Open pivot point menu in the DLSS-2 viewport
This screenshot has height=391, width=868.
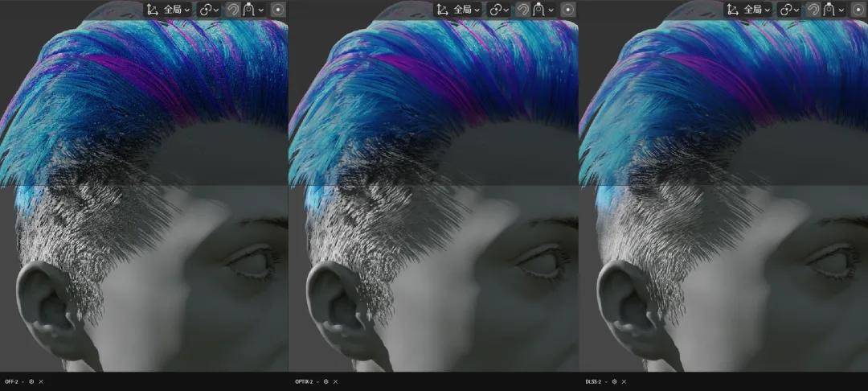tap(789, 10)
